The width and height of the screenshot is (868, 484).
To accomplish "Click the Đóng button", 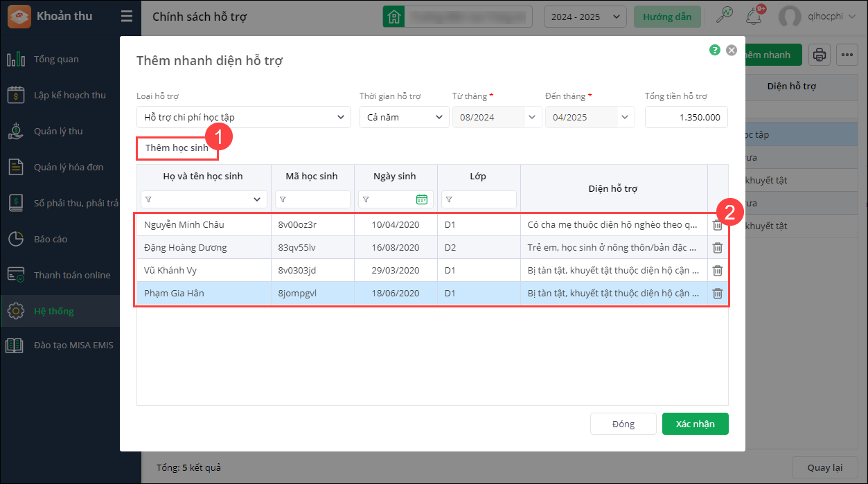I will coord(623,424).
